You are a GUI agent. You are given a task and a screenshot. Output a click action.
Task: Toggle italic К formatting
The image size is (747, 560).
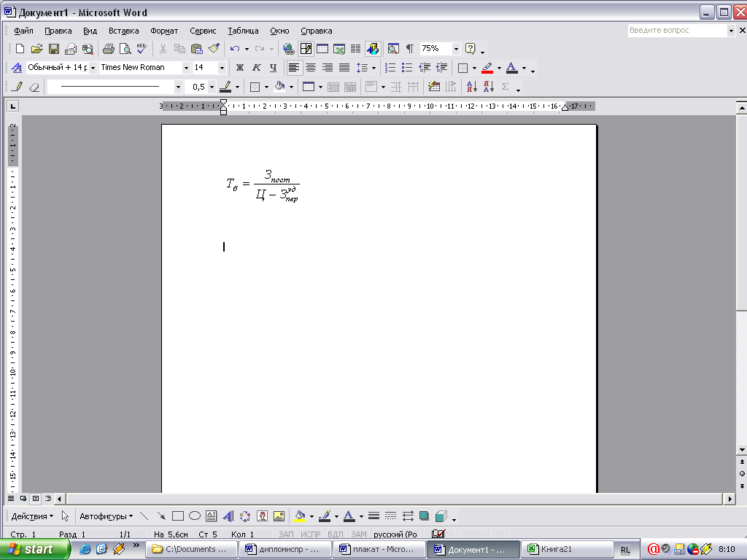point(256,68)
